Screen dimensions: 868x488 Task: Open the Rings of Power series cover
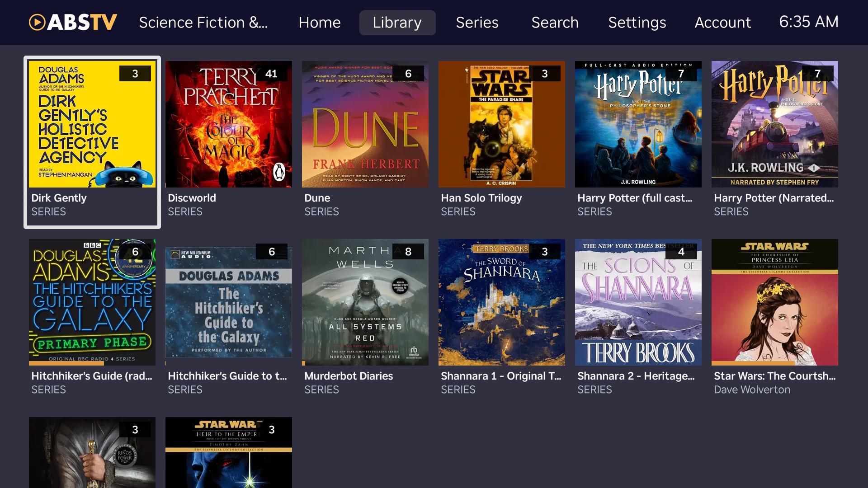pyautogui.click(x=92, y=452)
